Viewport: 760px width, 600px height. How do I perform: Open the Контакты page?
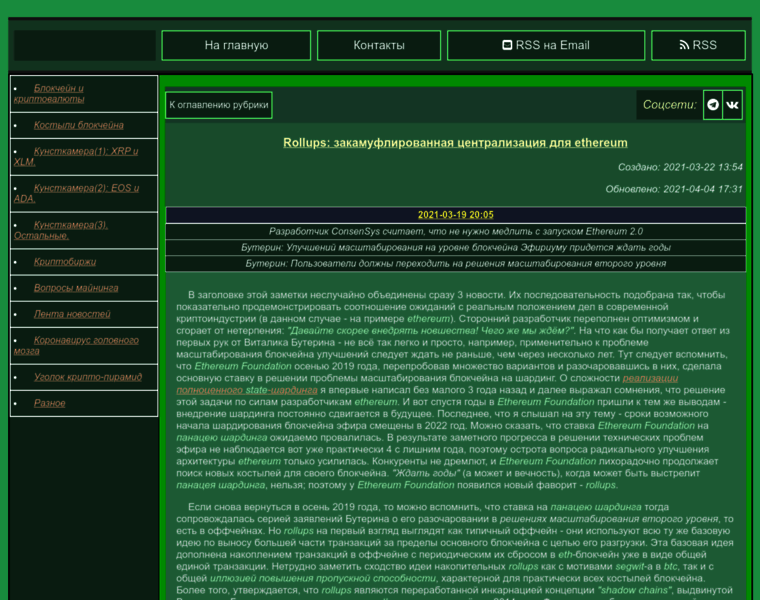tap(379, 46)
